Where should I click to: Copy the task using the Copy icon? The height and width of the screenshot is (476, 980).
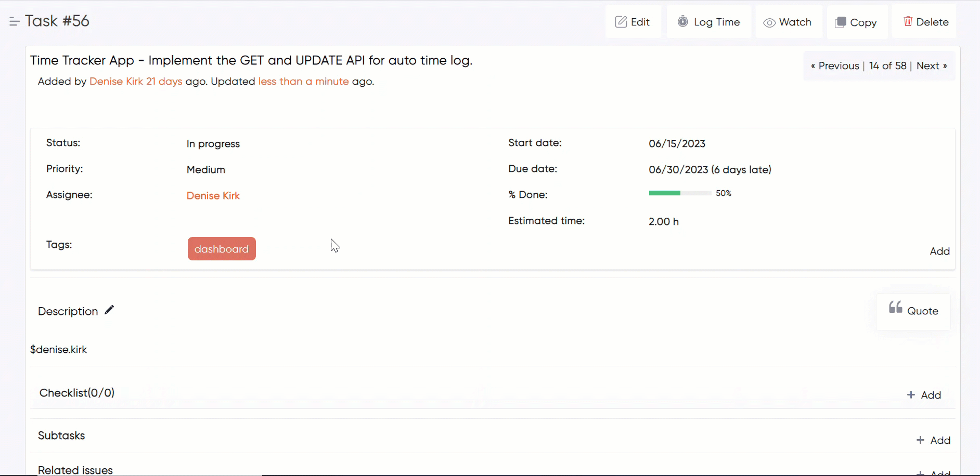(x=856, y=22)
